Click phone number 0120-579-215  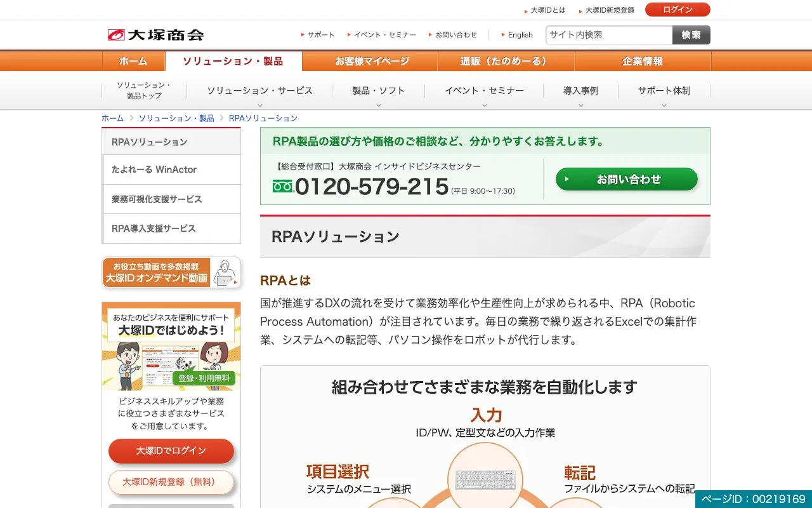point(372,187)
